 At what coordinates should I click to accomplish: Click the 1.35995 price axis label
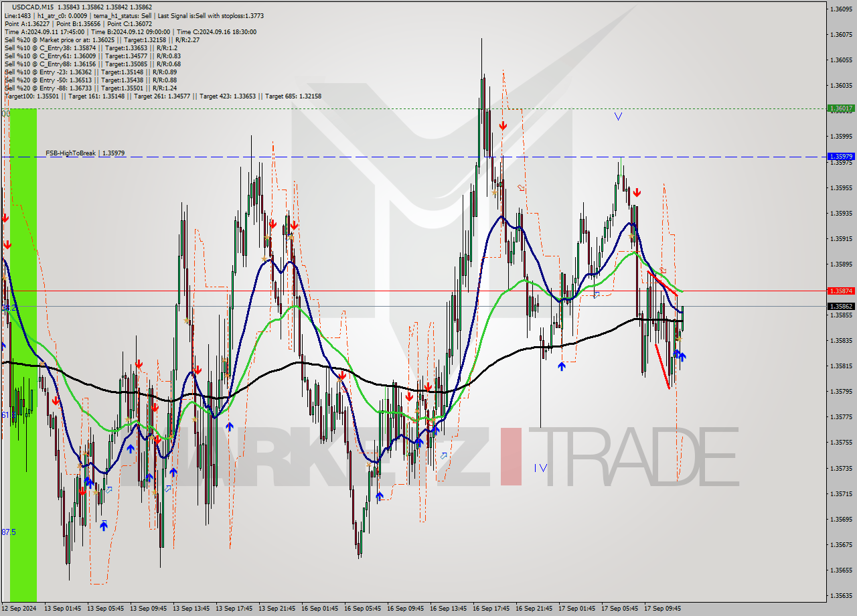[x=841, y=136]
